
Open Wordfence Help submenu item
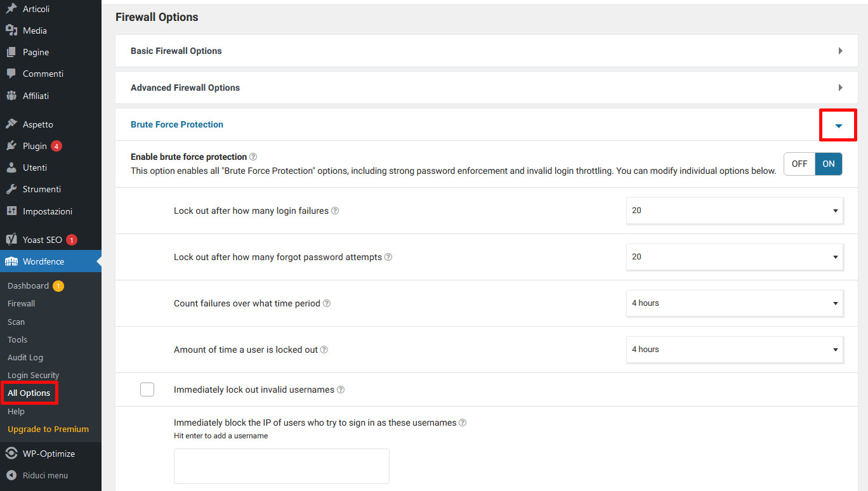pos(16,411)
